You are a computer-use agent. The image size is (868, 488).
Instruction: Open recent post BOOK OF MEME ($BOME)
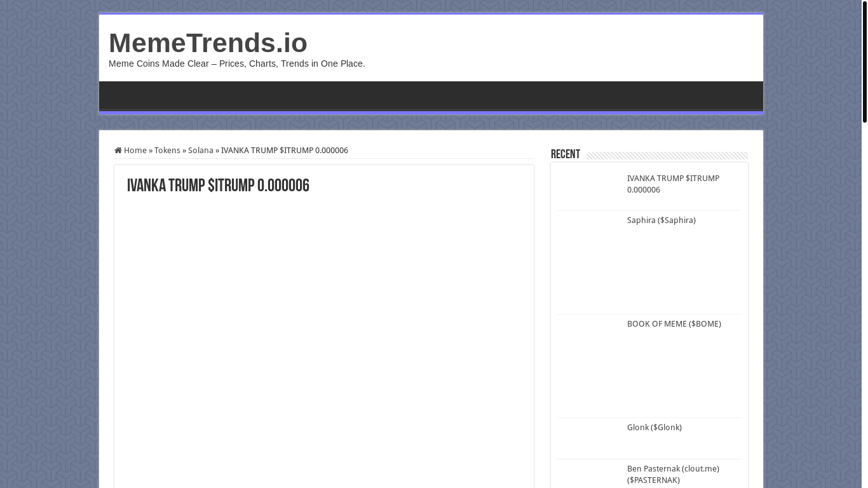(x=674, y=323)
